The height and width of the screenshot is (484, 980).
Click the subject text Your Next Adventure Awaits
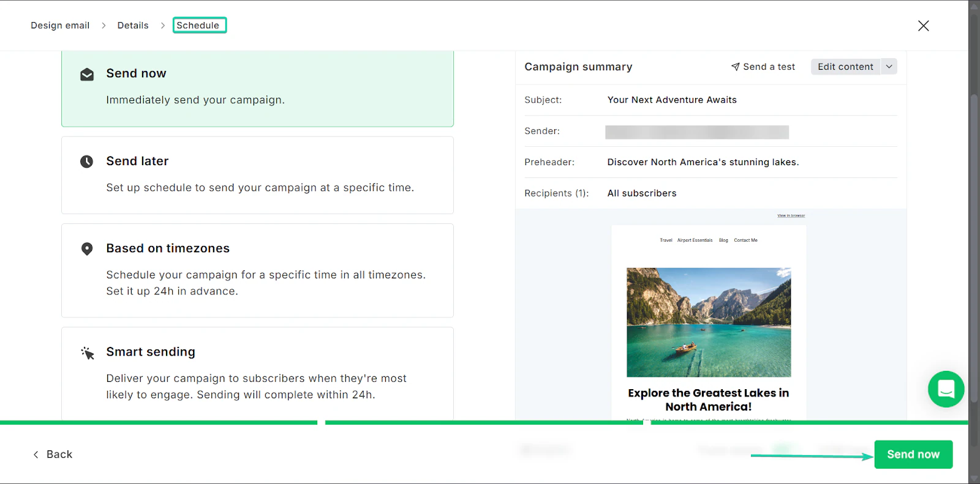click(672, 100)
